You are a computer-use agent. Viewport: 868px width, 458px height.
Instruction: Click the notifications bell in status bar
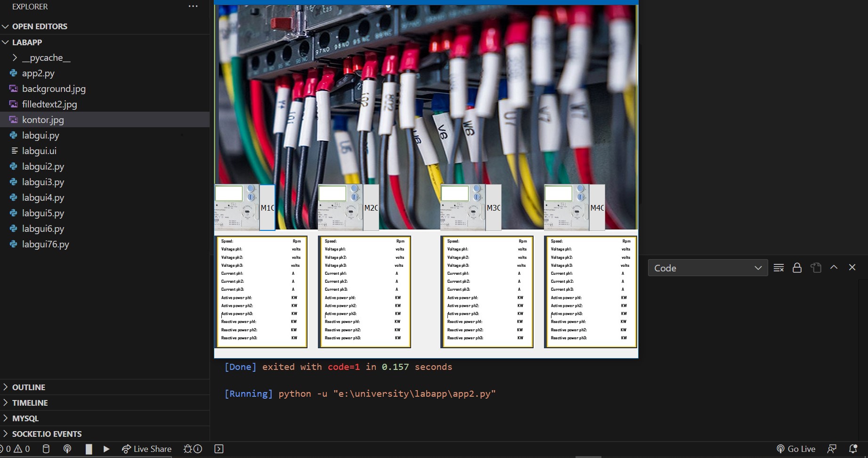tap(853, 449)
